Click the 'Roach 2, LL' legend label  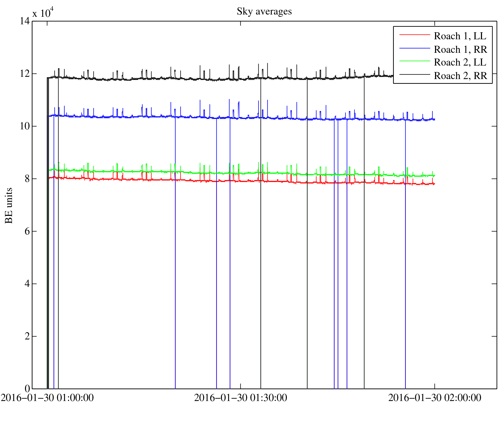(x=460, y=62)
